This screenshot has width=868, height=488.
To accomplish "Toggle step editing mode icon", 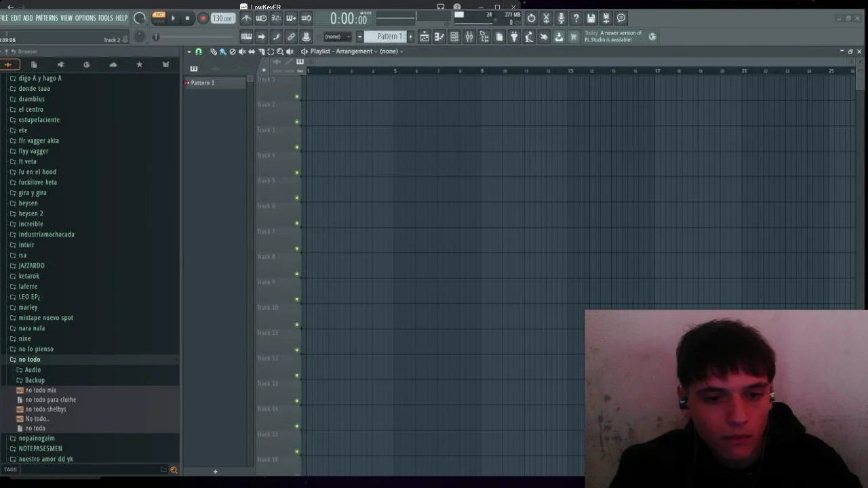I will click(x=276, y=37).
